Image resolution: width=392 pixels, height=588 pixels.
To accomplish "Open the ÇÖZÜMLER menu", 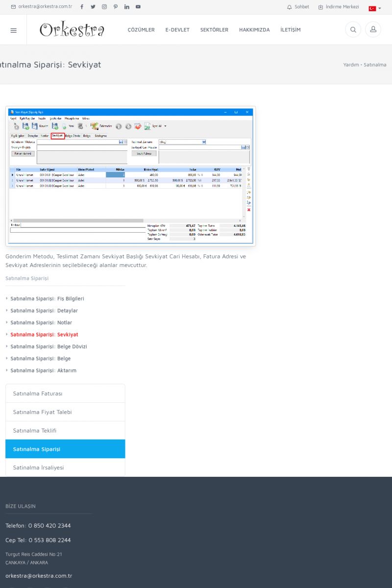I will [141, 30].
